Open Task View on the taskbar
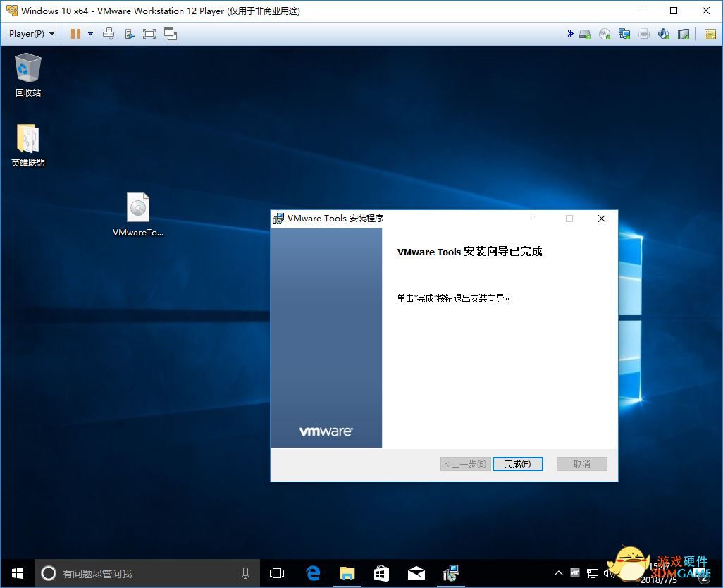 [277, 573]
